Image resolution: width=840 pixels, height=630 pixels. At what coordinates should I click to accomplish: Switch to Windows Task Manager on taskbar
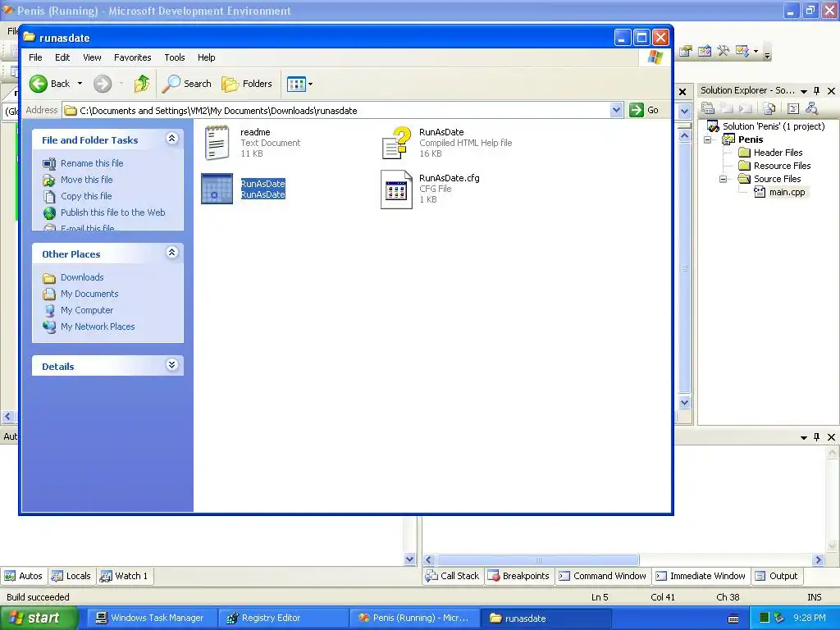pyautogui.click(x=150, y=619)
